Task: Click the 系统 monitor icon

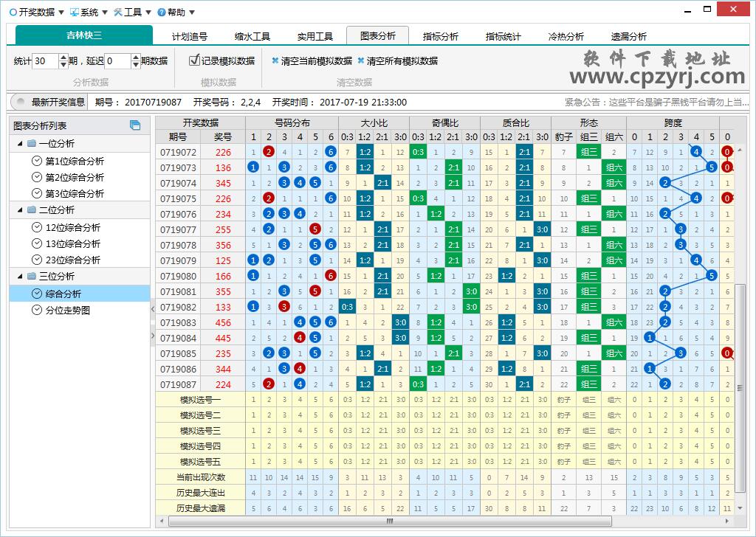Action: 74,12
